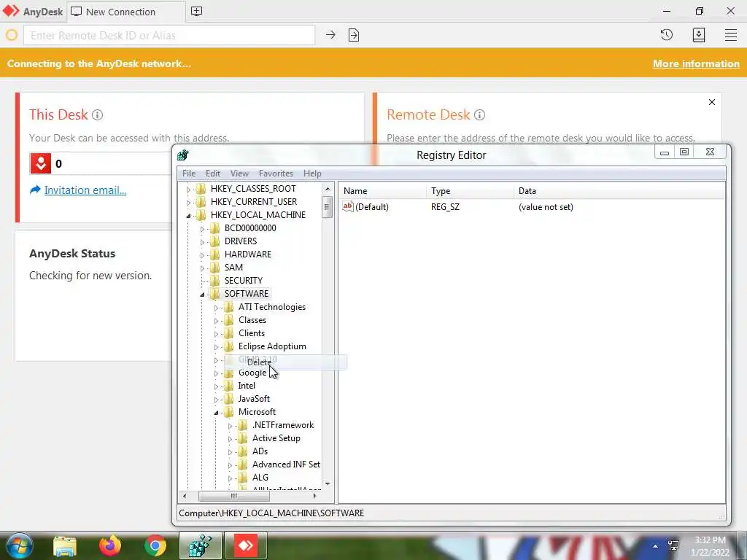Open the Windows Start button
Image resolution: width=747 pixels, height=560 pixels.
pyautogui.click(x=18, y=545)
